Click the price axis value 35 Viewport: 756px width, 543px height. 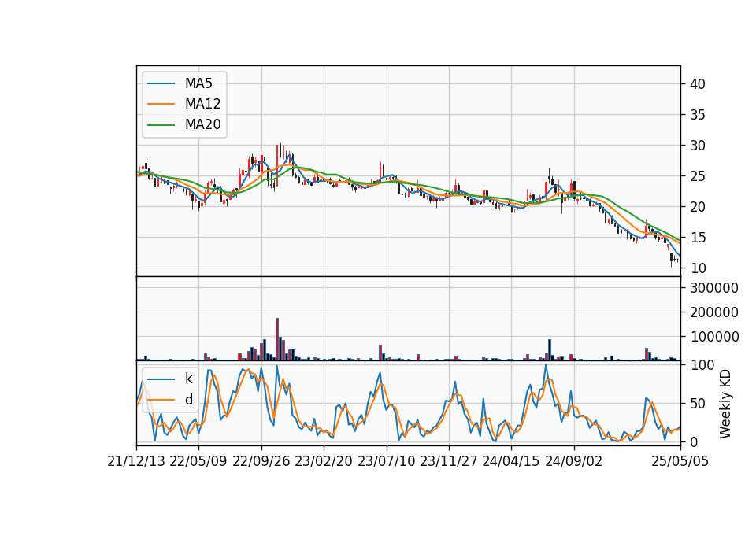697,115
